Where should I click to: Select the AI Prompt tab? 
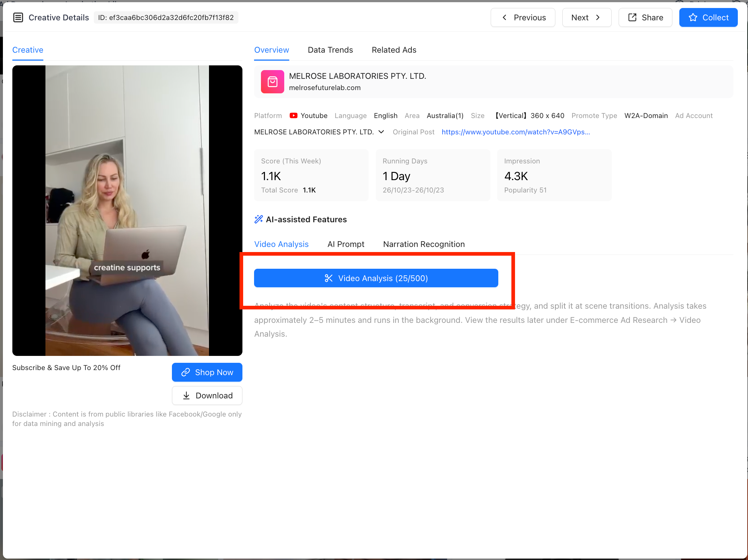(x=346, y=244)
